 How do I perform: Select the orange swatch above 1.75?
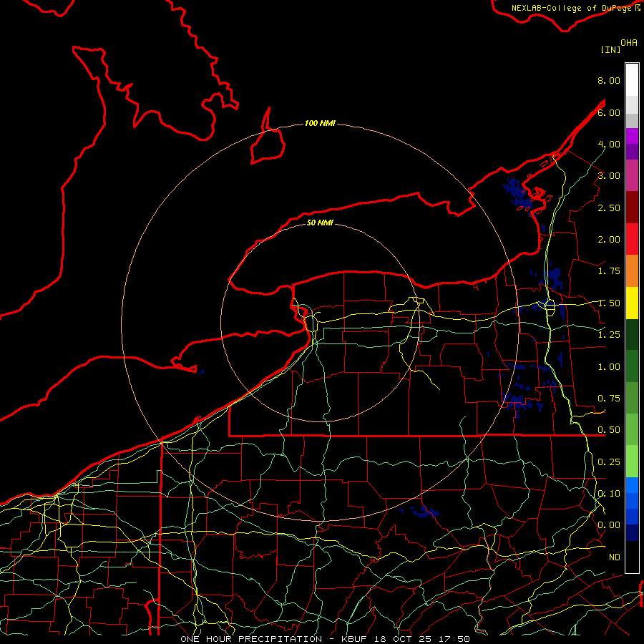pyautogui.click(x=632, y=271)
